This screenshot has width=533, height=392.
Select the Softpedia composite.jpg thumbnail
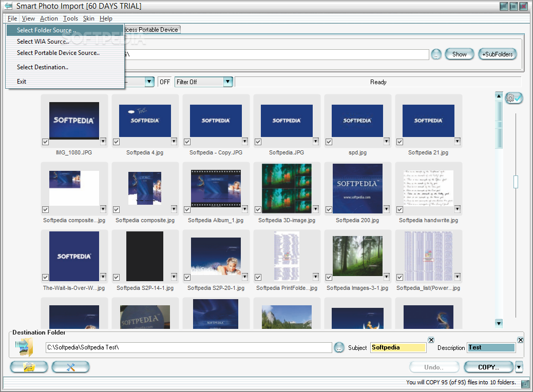pos(145,188)
